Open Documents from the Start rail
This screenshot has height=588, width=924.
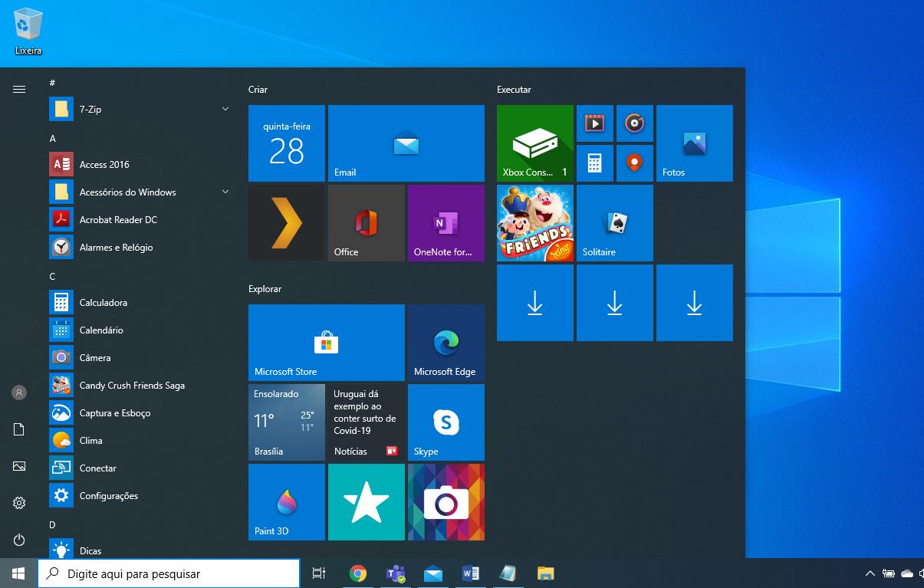pos(19,429)
